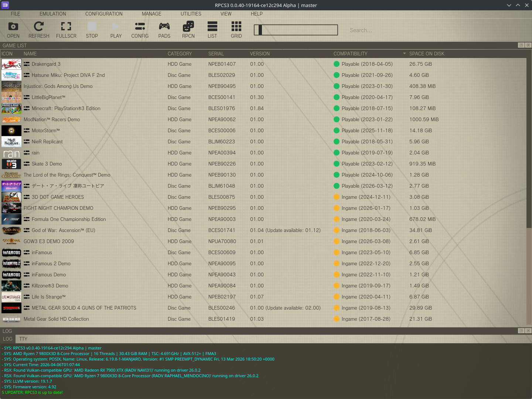Viewport: 532px width, 399px height.
Task: Click Ingame (2017-08-28) compatibility text
Action: point(366,319)
